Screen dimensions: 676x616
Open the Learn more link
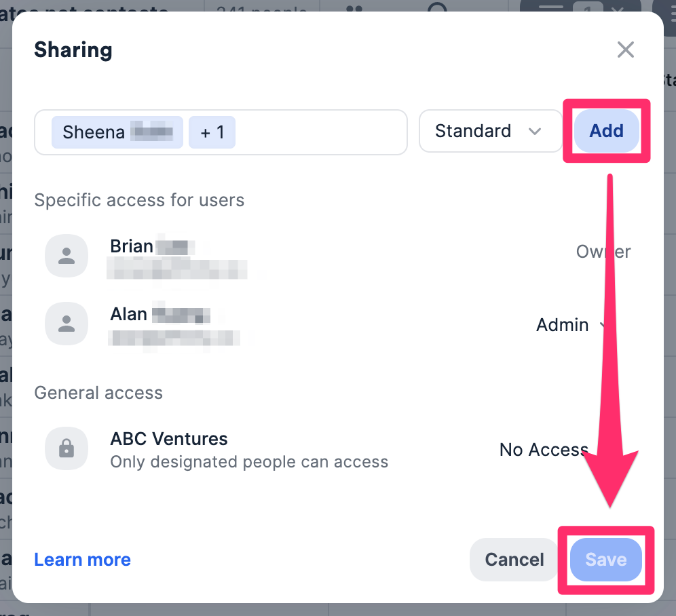click(82, 560)
